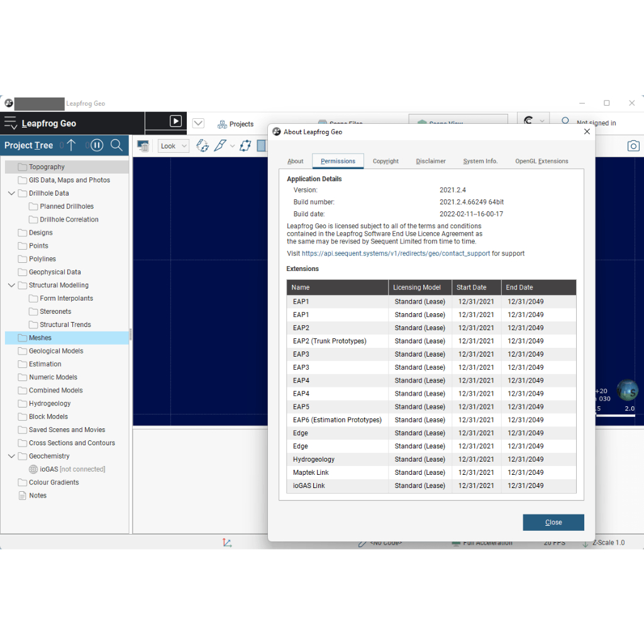The image size is (644, 644).
Task: Click the rotate view tool icon
Action: tap(203, 146)
